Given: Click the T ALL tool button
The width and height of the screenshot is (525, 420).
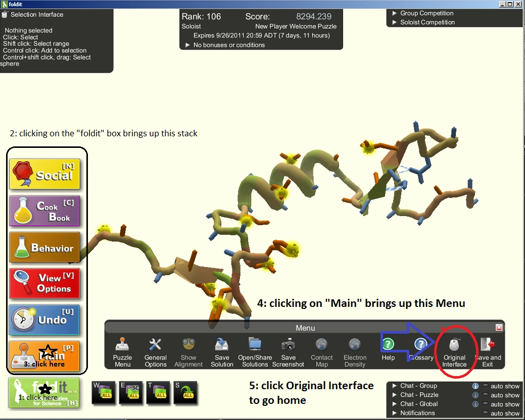Looking at the screenshot, I should click(158, 392).
